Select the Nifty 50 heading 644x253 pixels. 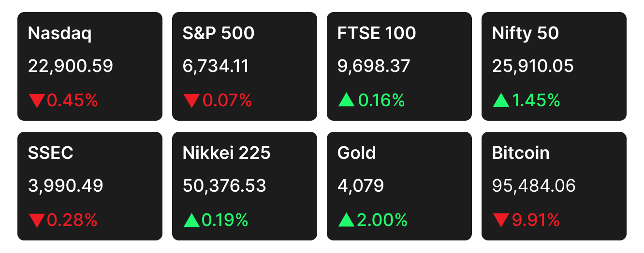pos(526,33)
